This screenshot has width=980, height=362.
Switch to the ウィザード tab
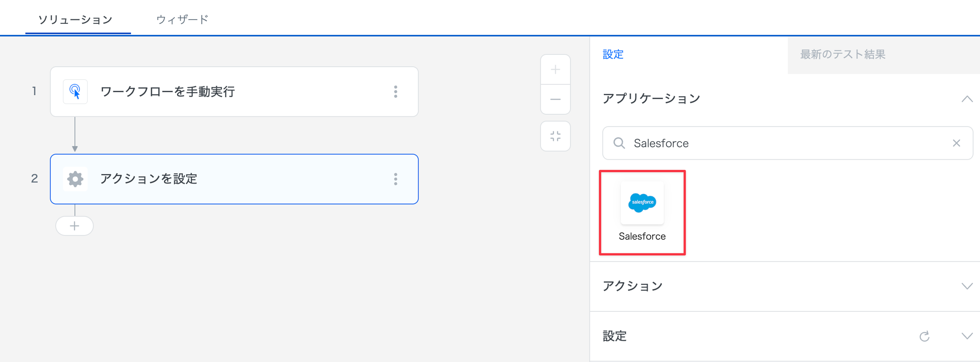tap(182, 20)
